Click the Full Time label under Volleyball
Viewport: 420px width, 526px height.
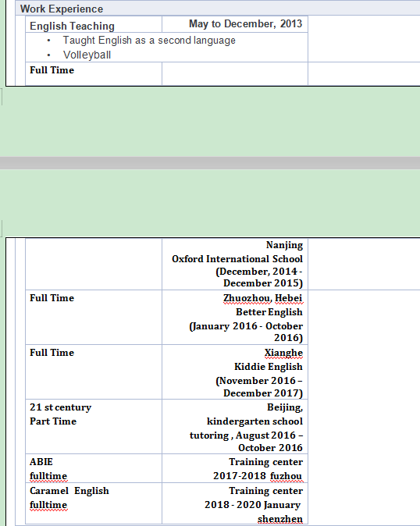(52, 70)
